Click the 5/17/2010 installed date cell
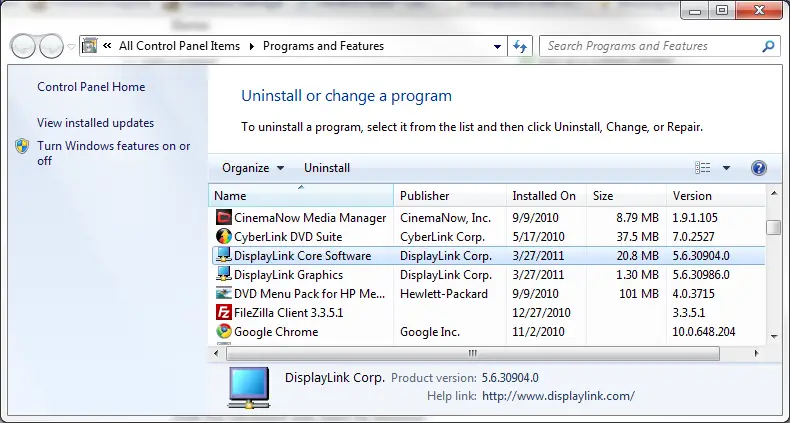Screen dimensions: 790x423 [x=539, y=237]
